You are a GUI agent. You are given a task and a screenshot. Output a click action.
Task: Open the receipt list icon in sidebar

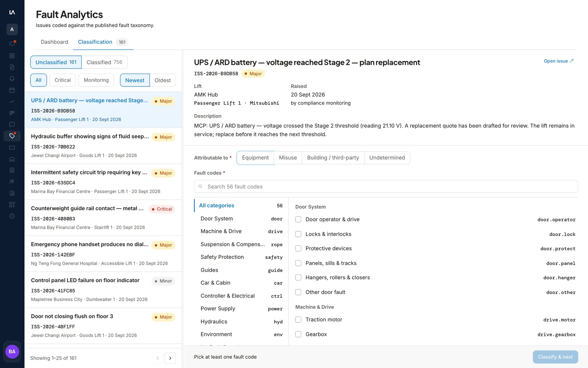click(12, 170)
